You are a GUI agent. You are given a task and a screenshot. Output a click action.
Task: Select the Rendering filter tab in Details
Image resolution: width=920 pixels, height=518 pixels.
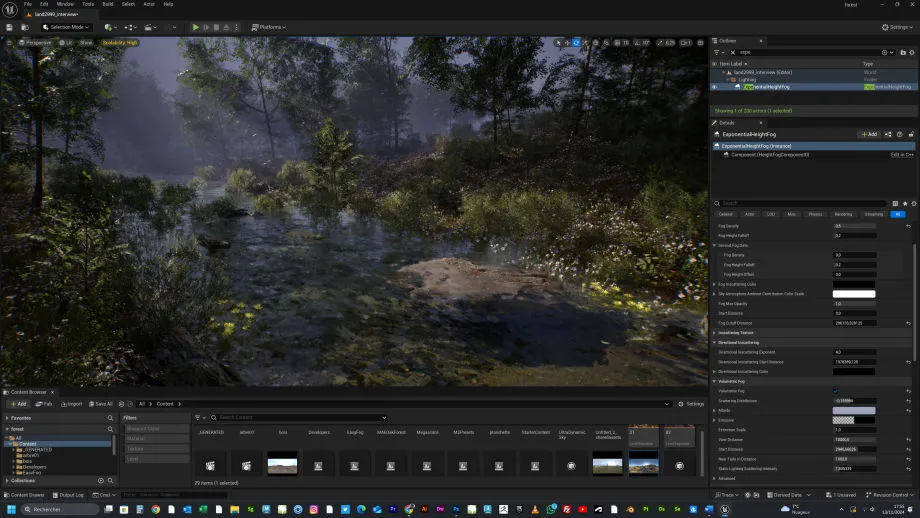coord(843,214)
